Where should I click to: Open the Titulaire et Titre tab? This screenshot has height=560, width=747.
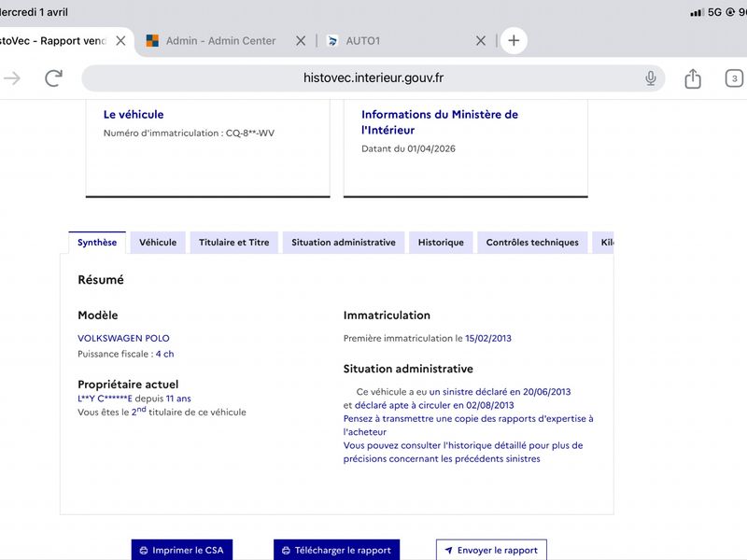pyautogui.click(x=233, y=243)
